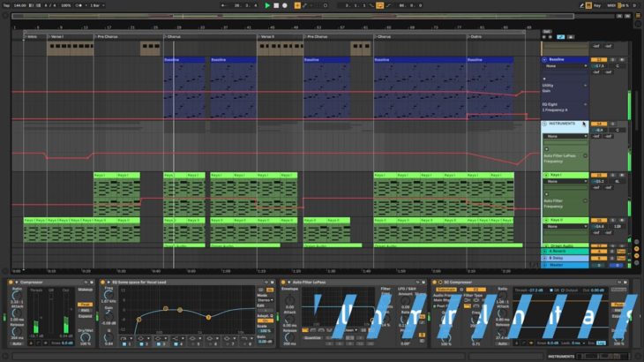Enable the MIDI map mode switch
The height and width of the screenshot is (362, 644).
coord(611,5)
